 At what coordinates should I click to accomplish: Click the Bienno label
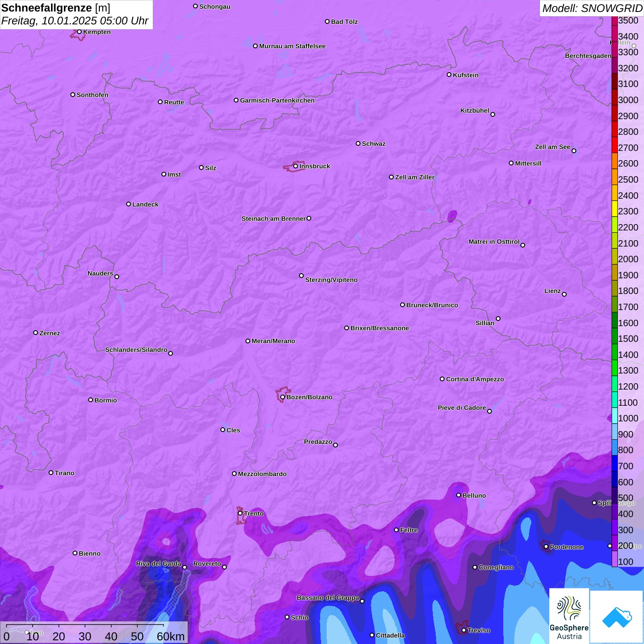point(90,553)
